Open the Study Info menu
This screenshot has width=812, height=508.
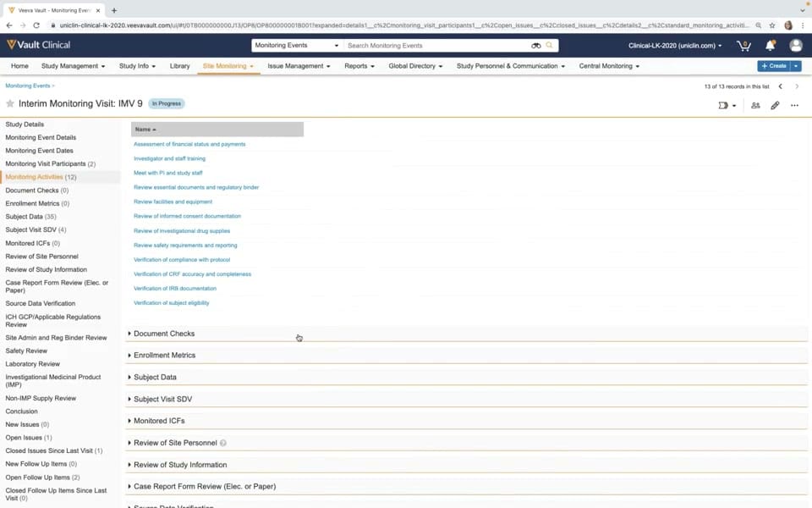(137, 66)
